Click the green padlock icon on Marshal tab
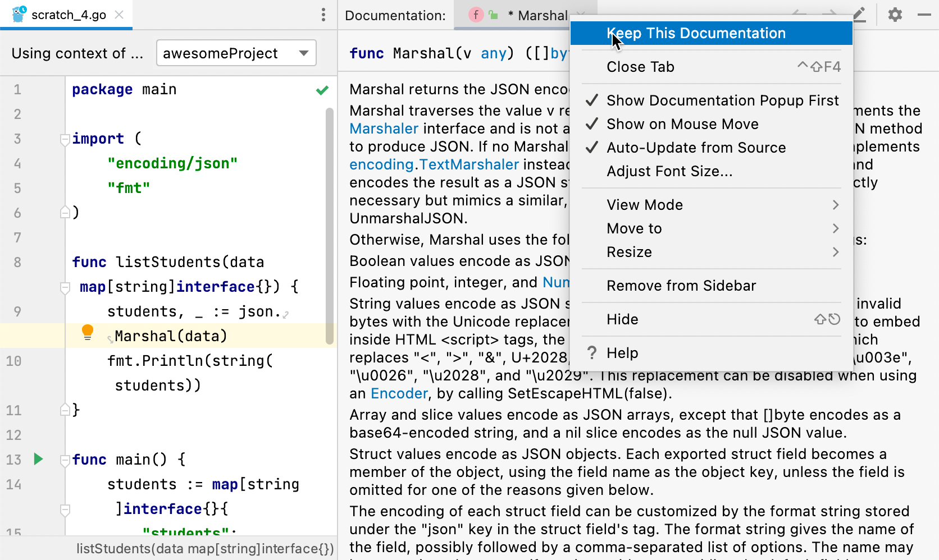Viewport: 939px width, 560px height. click(x=493, y=15)
